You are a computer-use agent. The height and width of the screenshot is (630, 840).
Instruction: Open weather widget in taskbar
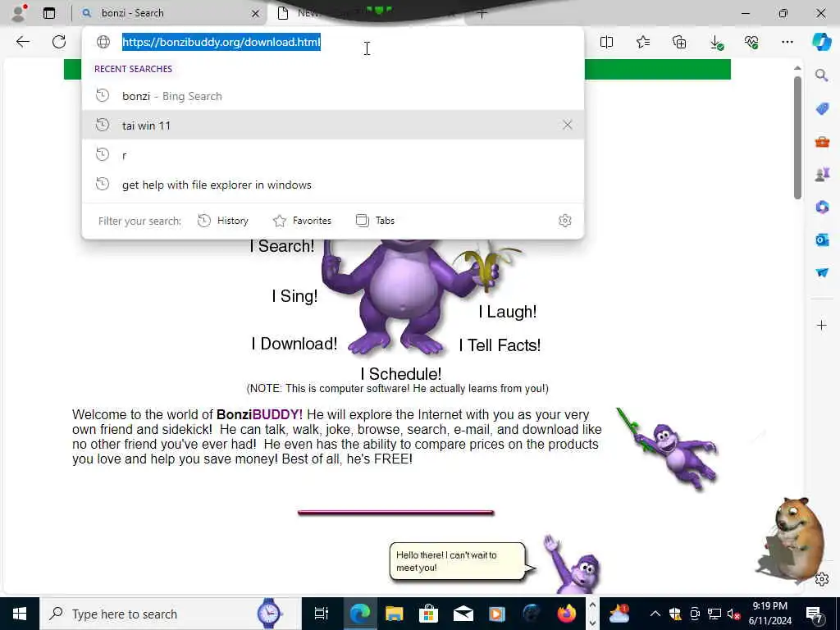pos(619,614)
